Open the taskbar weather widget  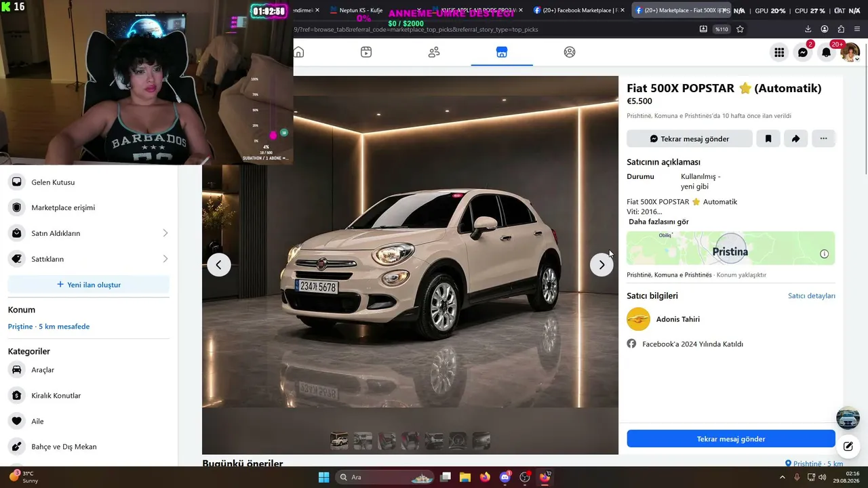click(24, 477)
